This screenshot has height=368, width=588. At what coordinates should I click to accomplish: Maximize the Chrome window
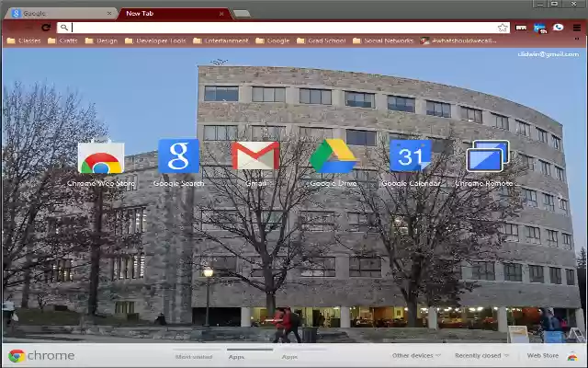pos(554,4)
